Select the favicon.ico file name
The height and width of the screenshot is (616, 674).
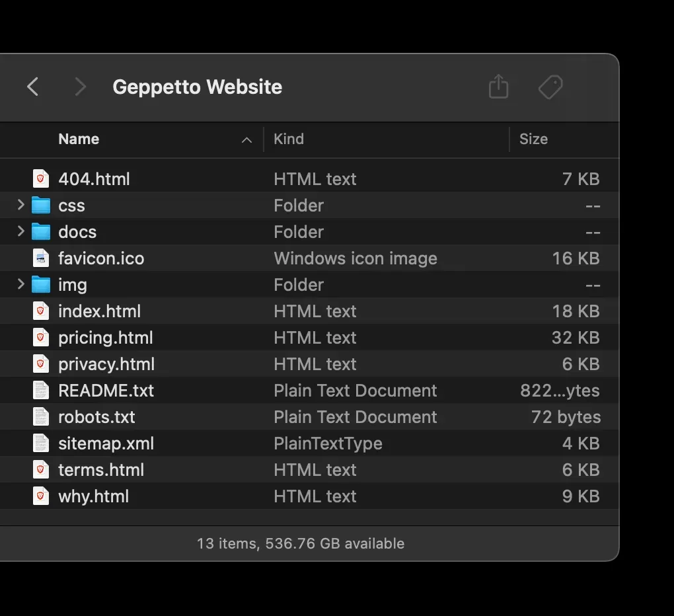tap(101, 258)
